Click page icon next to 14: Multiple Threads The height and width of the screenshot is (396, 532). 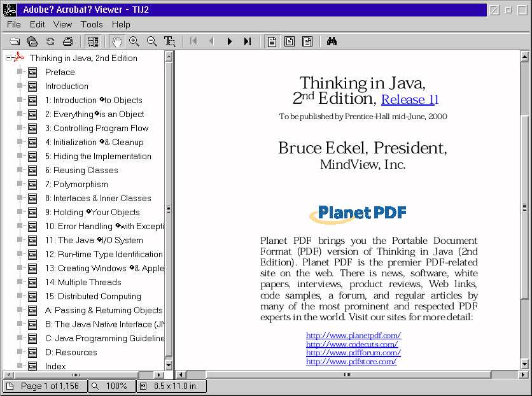pos(32,282)
